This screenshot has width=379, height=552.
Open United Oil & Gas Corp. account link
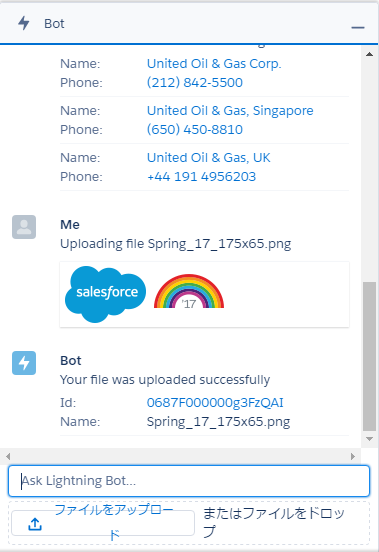(x=214, y=64)
